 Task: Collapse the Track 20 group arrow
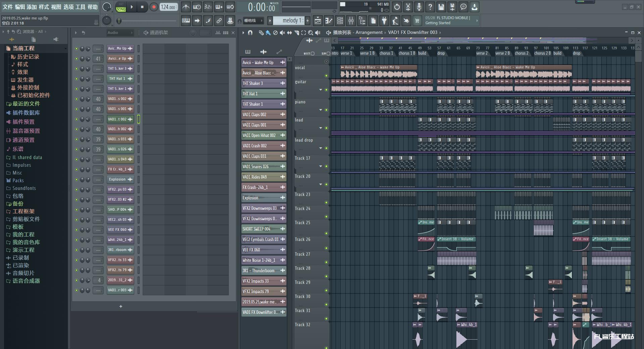[320, 184]
